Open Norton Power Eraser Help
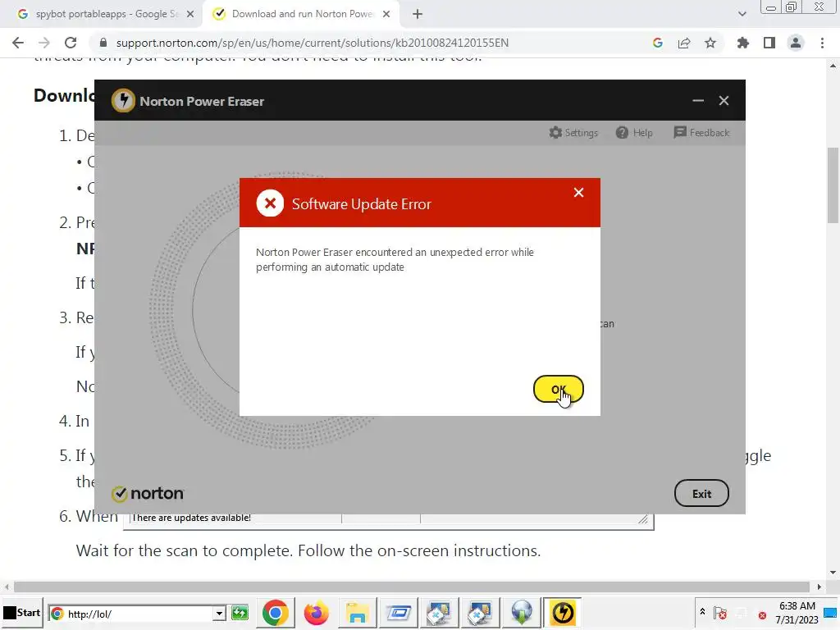The height and width of the screenshot is (630, 840). pos(634,132)
